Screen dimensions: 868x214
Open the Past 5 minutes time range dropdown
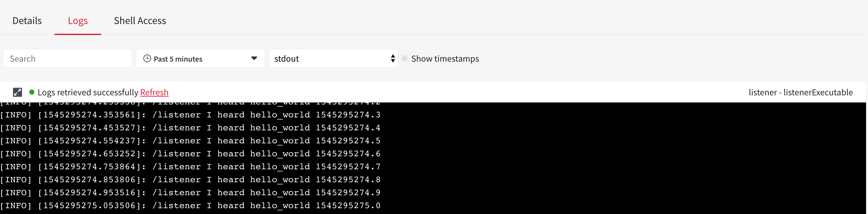200,59
